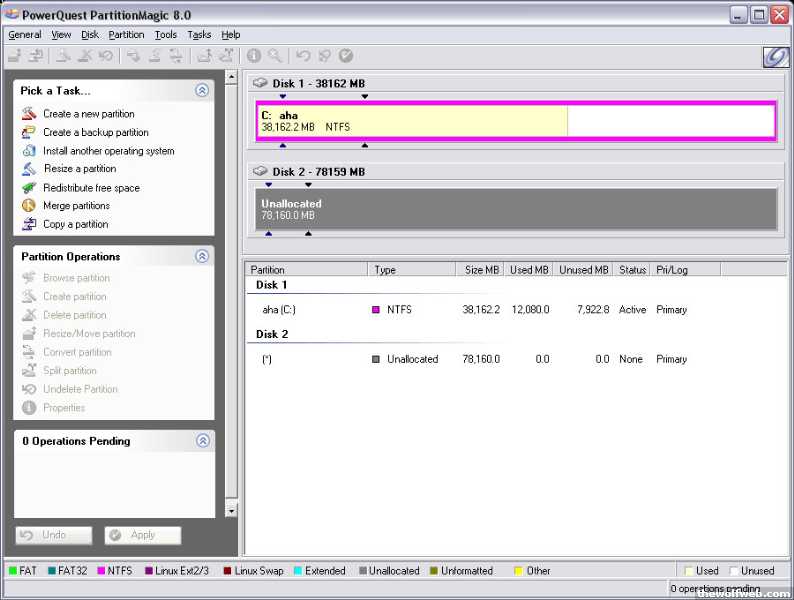Click the Resize a partition task icon
This screenshot has height=600, width=794.
pyautogui.click(x=29, y=169)
